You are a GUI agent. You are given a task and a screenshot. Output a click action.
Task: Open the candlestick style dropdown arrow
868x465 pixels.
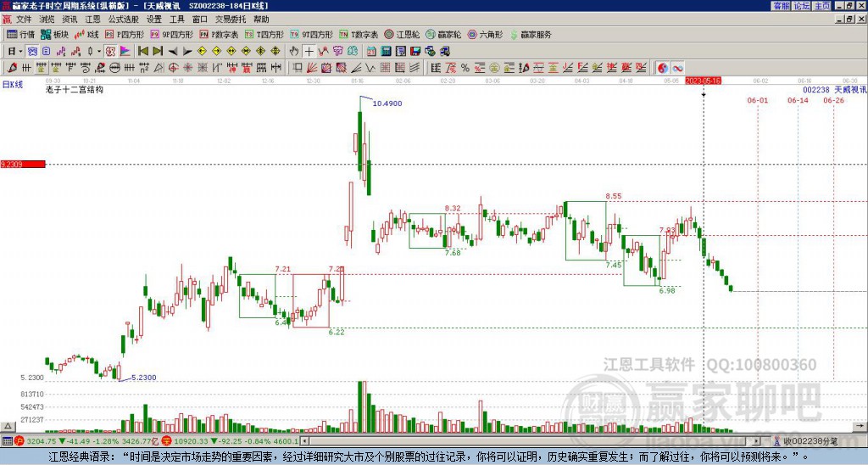pos(99,52)
